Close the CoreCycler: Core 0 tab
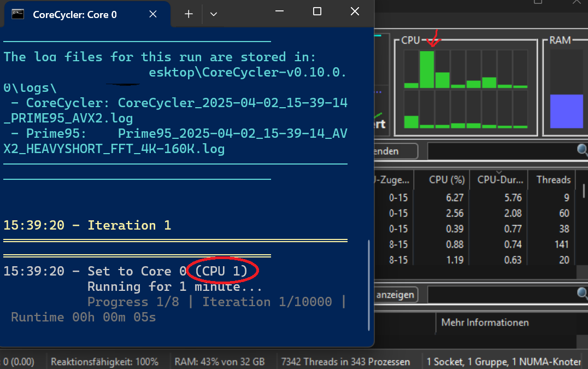Viewport: 588px width, 369px height. 152,14
